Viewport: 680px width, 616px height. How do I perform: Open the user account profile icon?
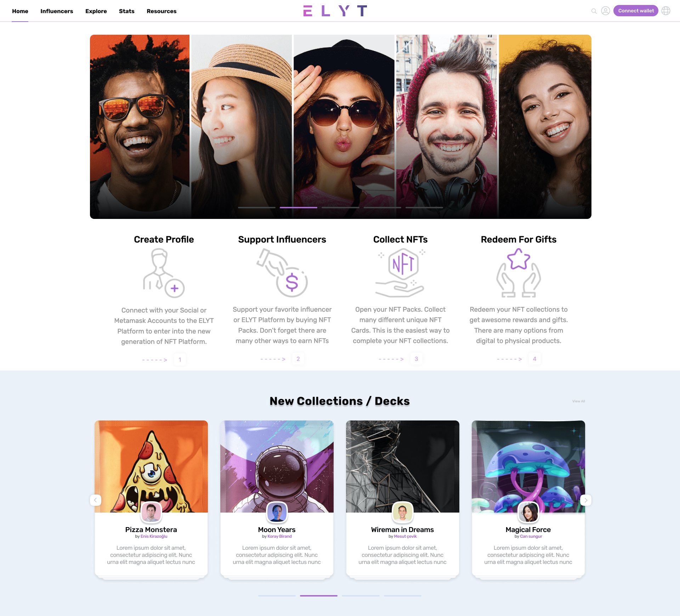point(606,11)
